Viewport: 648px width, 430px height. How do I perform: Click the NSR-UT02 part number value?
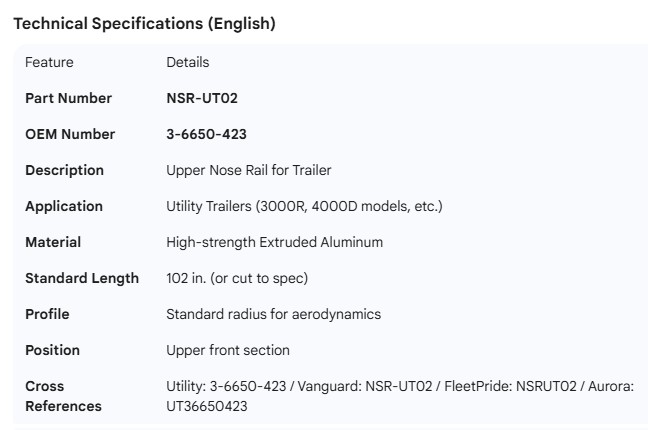[x=201, y=98]
